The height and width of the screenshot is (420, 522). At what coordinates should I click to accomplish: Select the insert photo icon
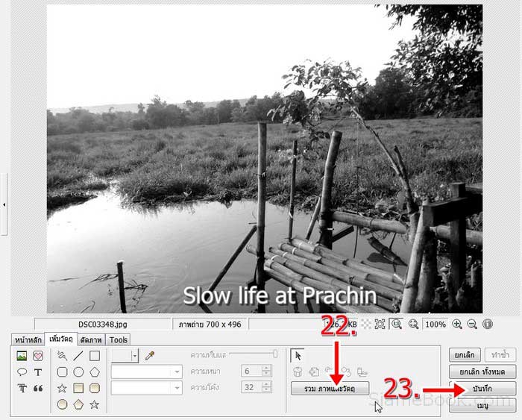tap(22, 356)
